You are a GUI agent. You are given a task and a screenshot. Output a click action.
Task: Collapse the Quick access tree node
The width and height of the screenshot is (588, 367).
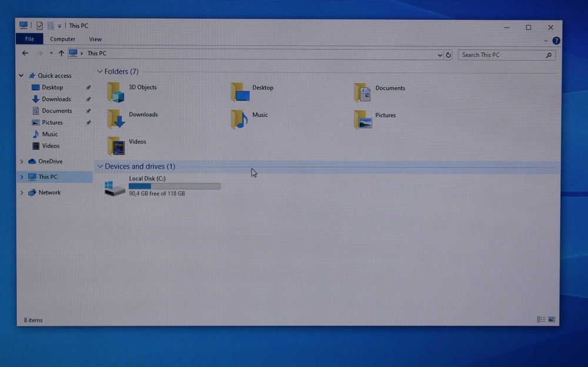tap(21, 75)
